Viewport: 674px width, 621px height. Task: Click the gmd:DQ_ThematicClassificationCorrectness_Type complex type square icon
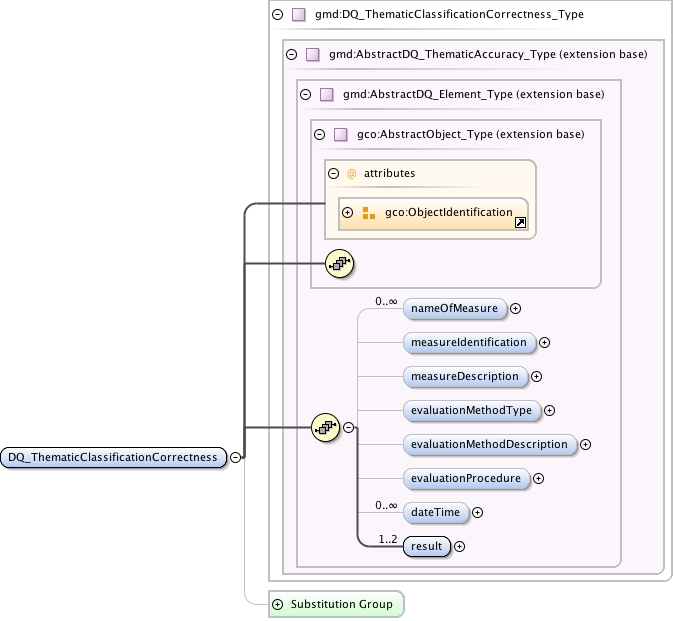[x=299, y=15]
